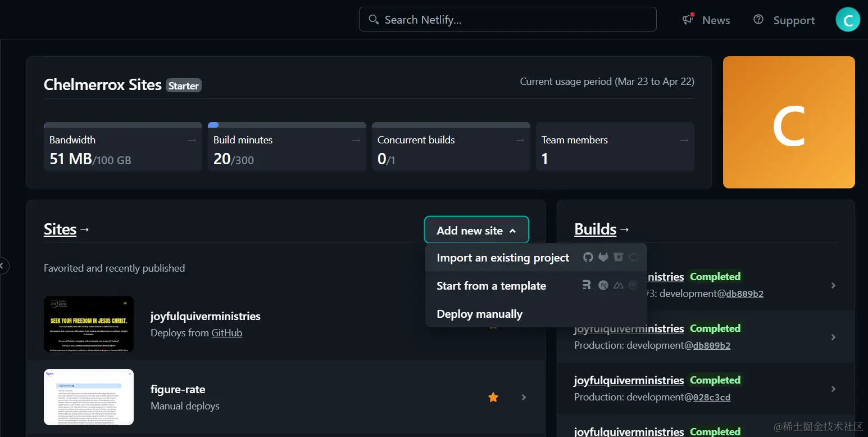
Task: Open the first Completed build chevron
Action: coord(833,286)
